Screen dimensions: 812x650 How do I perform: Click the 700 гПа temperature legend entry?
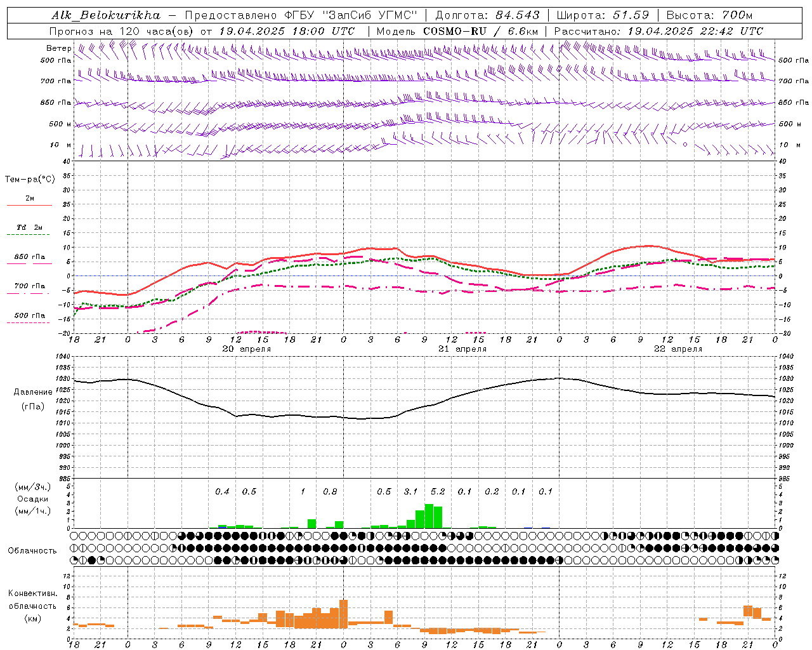(x=30, y=286)
